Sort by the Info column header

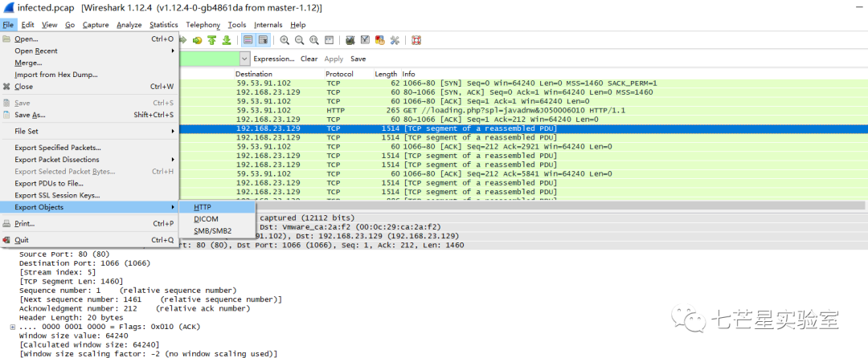(634, 74)
